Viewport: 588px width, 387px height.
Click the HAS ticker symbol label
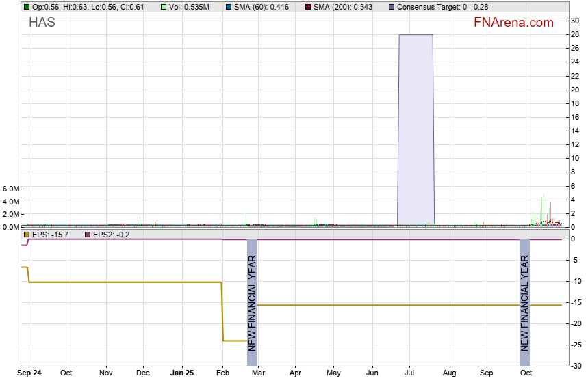point(42,23)
